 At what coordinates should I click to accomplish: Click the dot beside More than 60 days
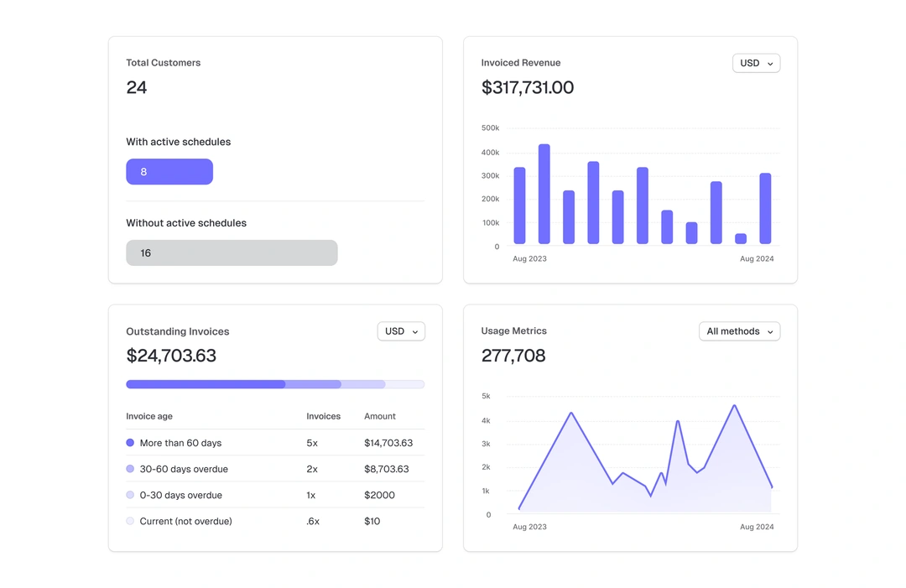click(130, 442)
